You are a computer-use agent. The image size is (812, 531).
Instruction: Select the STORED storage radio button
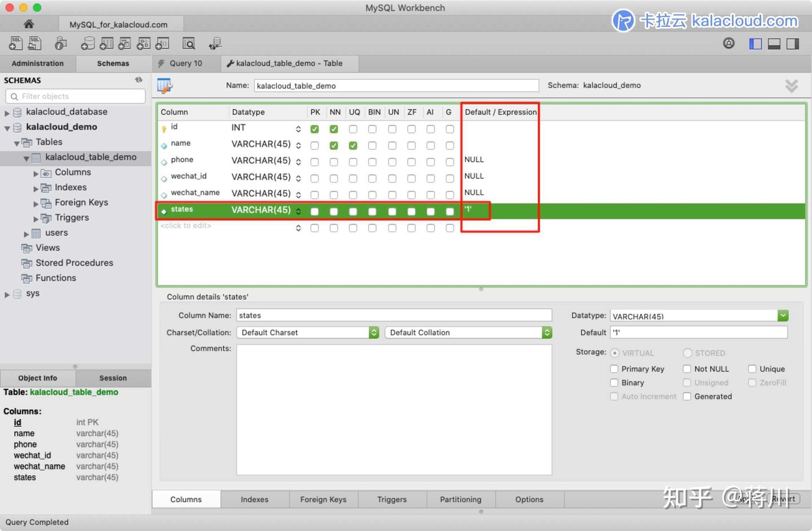click(687, 353)
